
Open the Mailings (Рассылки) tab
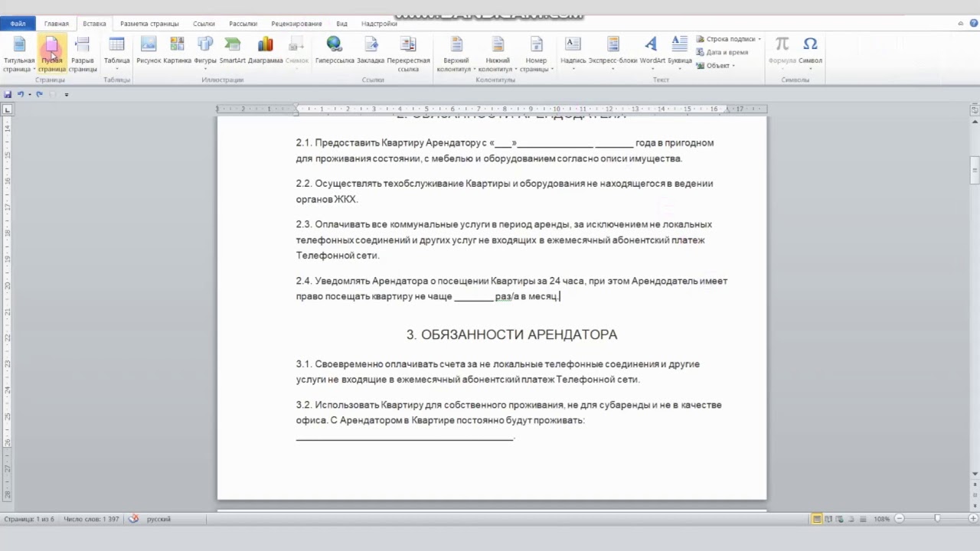(243, 24)
